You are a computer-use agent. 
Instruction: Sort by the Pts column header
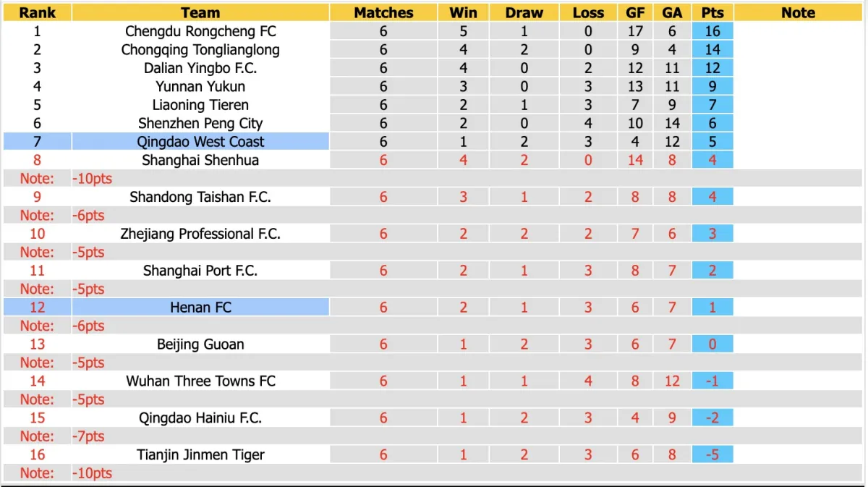pyautogui.click(x=712, y=12)
